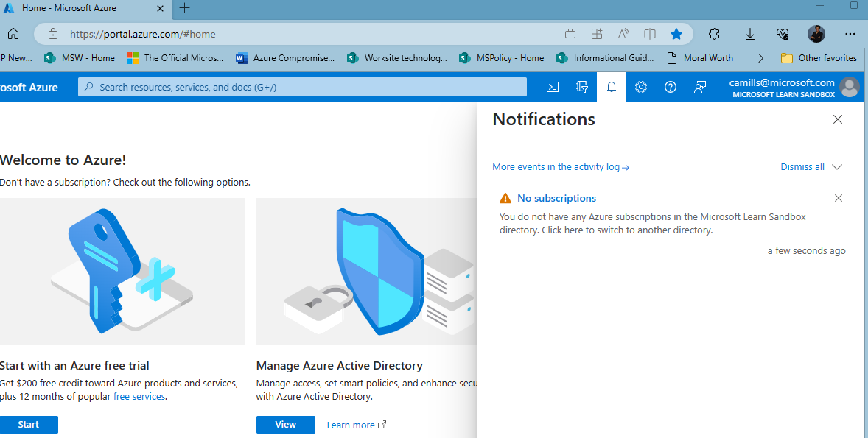This screenshot has width=868, height=438.
Task: Close the Notifications panel
Action: coord(838,119)
